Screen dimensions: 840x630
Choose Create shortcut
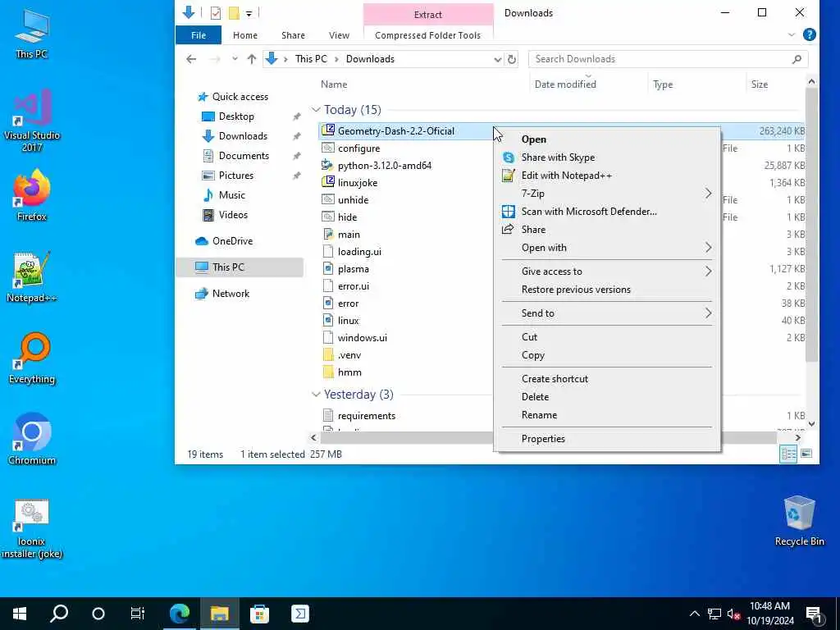click(606, 379)
